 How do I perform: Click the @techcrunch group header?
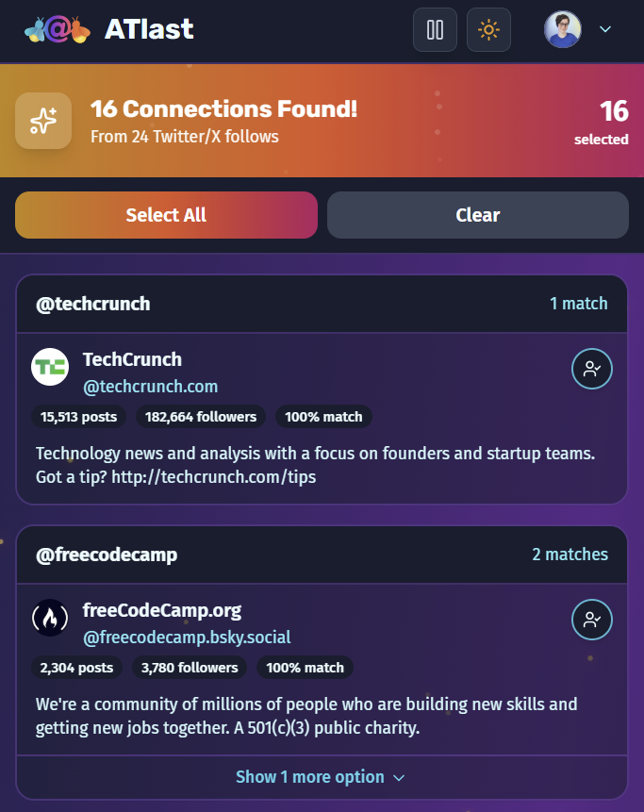pos(93,304)
